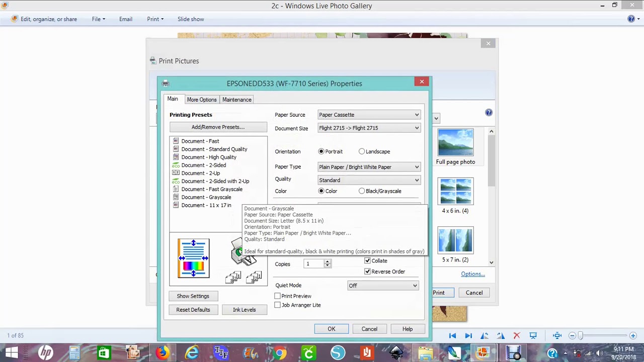Viewport: 644px width, 362px height.
Task: Choose Document - 2-Sided eco preset
Action: point(203,165)
